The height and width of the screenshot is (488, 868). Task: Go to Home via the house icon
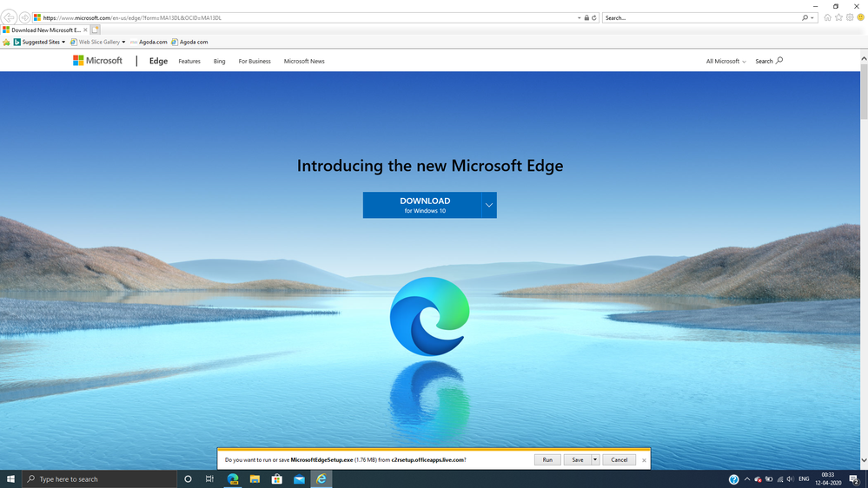pyautogui.click(x=827, y=17)
